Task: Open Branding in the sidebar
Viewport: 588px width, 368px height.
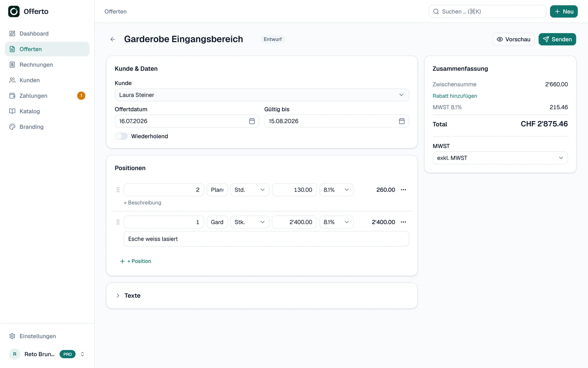Action: [47, 127]
